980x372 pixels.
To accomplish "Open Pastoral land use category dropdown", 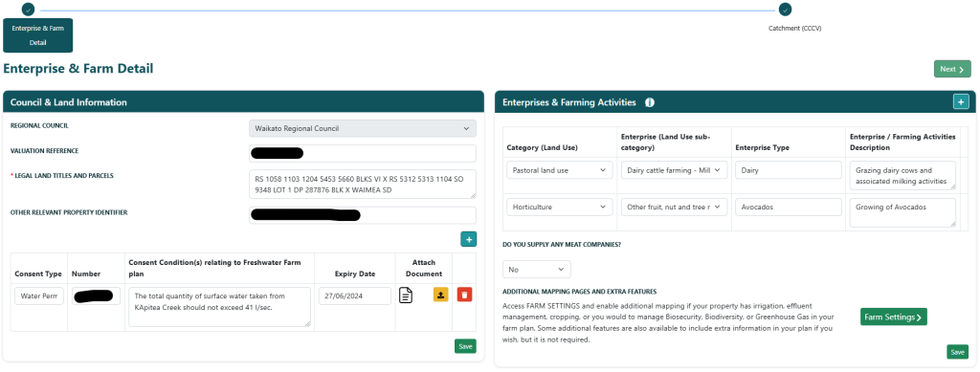I will 559,170.
